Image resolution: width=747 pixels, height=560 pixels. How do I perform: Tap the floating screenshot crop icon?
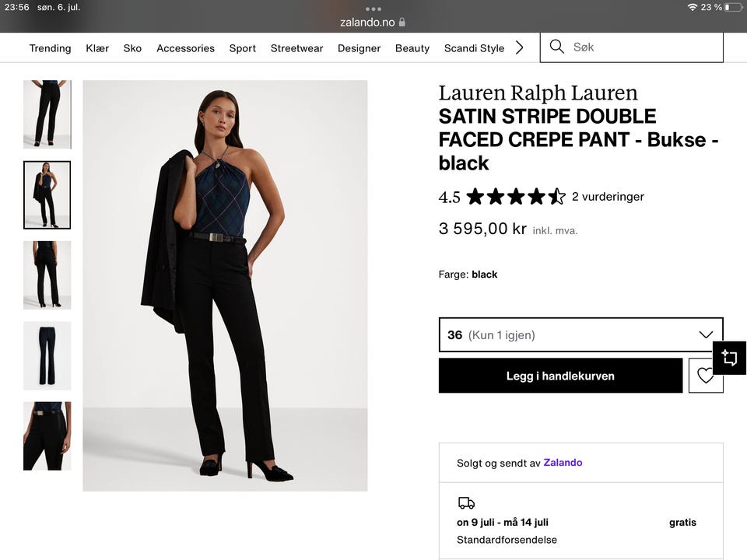(729, 358)
